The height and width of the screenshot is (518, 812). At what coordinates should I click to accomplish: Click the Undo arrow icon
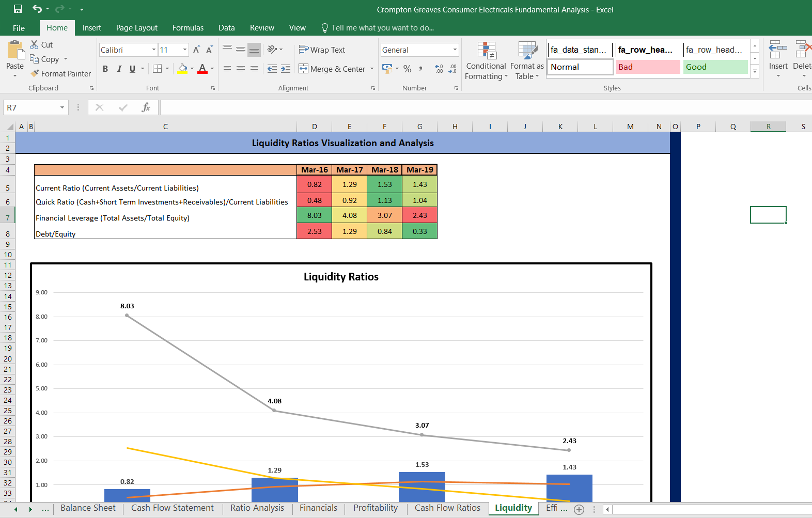(37, 9)
